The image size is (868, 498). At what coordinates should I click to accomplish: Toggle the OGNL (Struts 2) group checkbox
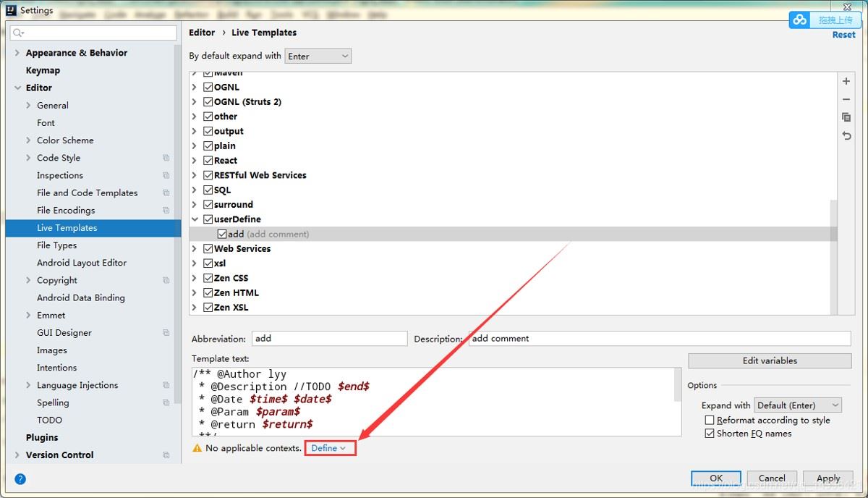[x=208, y=102]
